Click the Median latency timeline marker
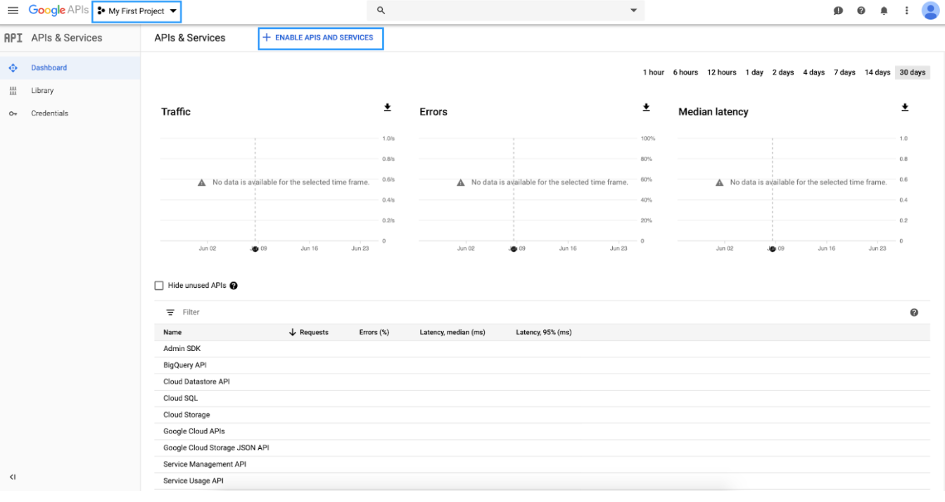The image size is (945, 502). coord(772,249)
